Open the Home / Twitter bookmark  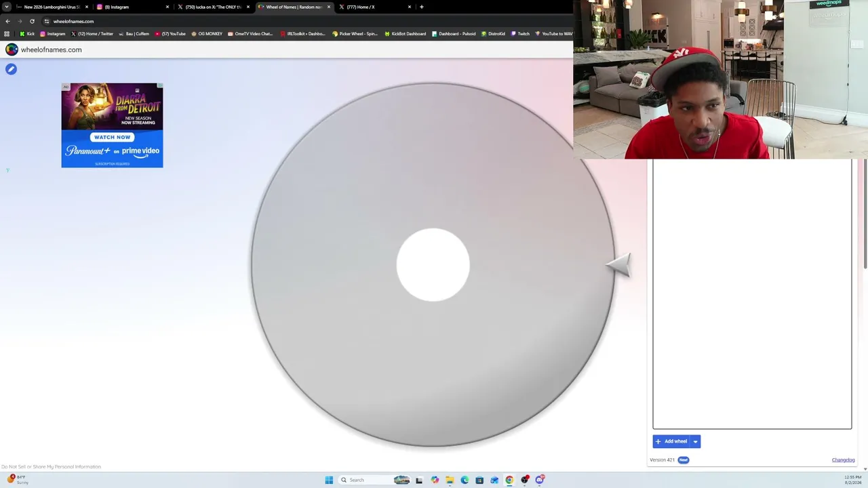(x=92, y=34)
